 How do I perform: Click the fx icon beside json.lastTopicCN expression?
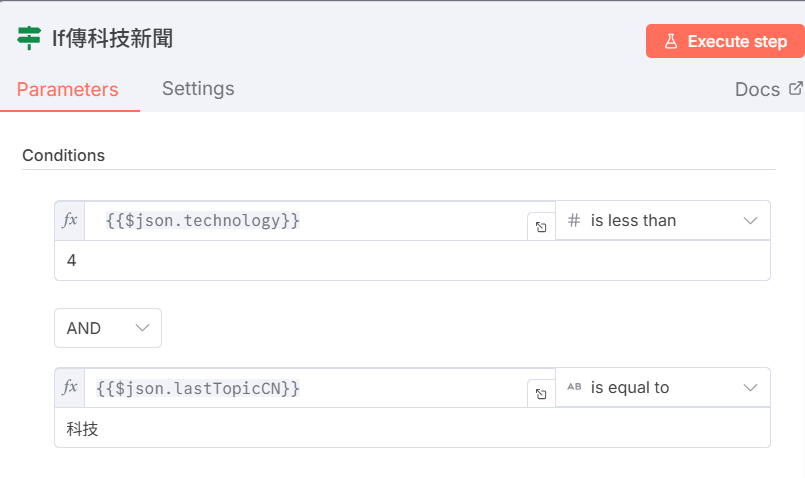70,388
